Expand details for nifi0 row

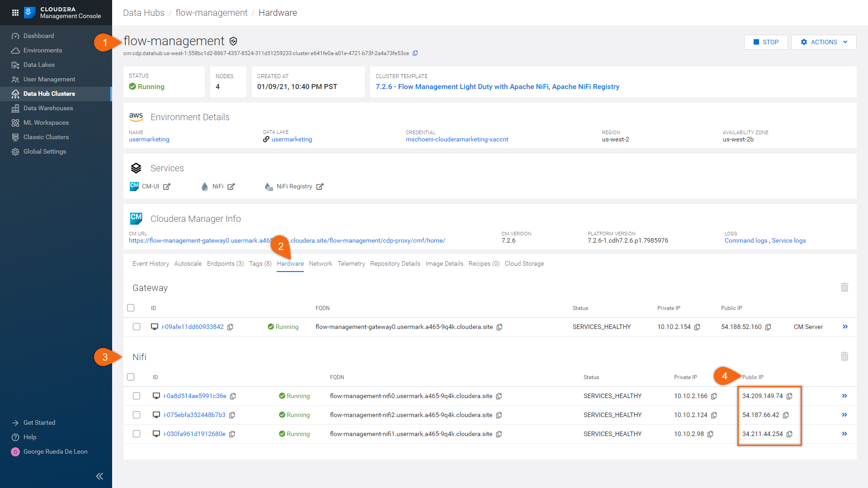(844, 396)
